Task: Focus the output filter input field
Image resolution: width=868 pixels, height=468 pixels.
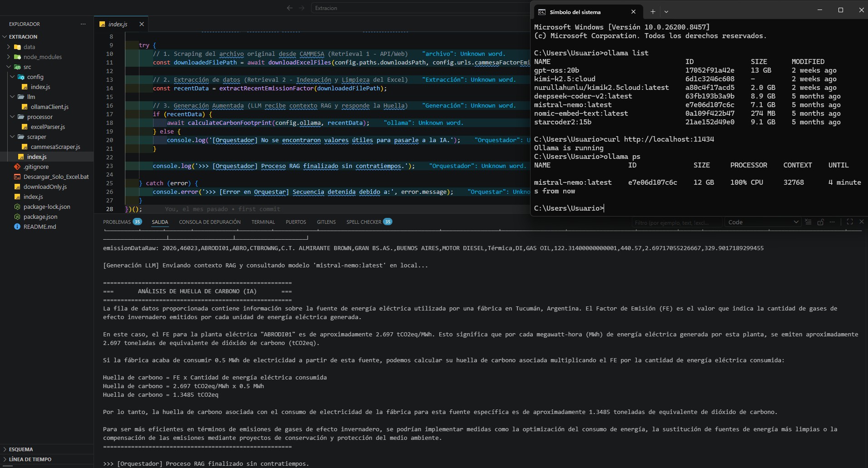Action: point(676,222)
